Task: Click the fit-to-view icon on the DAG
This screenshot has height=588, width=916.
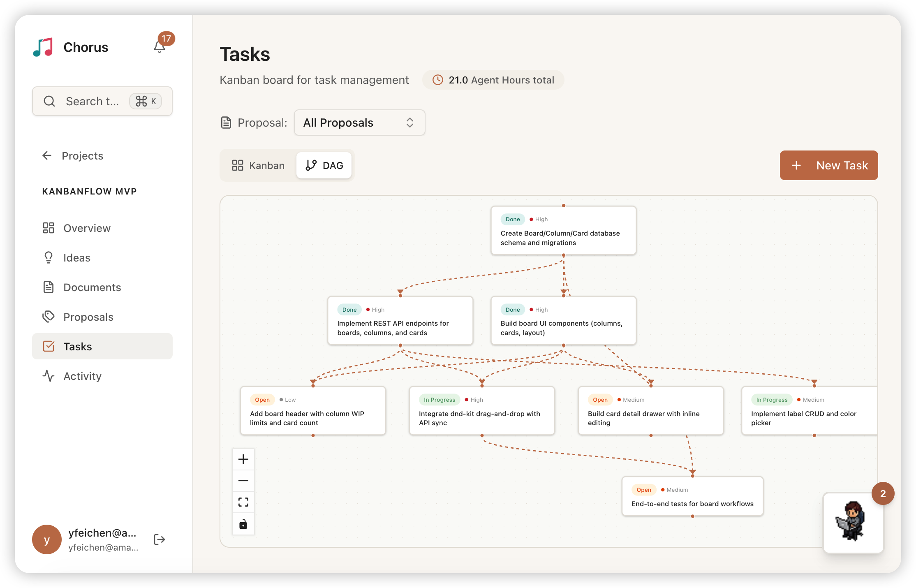Action: click(243, 502)
